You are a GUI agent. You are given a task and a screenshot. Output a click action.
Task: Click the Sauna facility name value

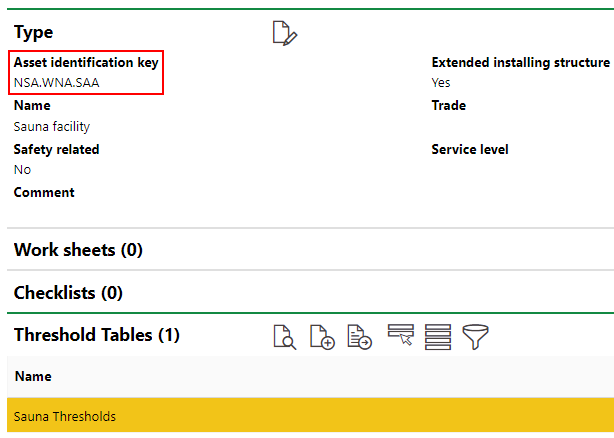coord(52,127)
